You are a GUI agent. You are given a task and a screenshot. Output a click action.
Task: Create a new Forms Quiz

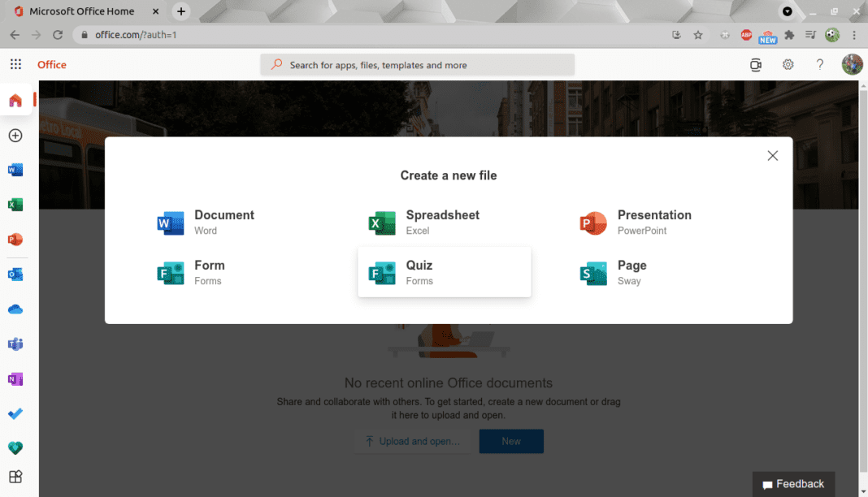click(x=444, y=271)
